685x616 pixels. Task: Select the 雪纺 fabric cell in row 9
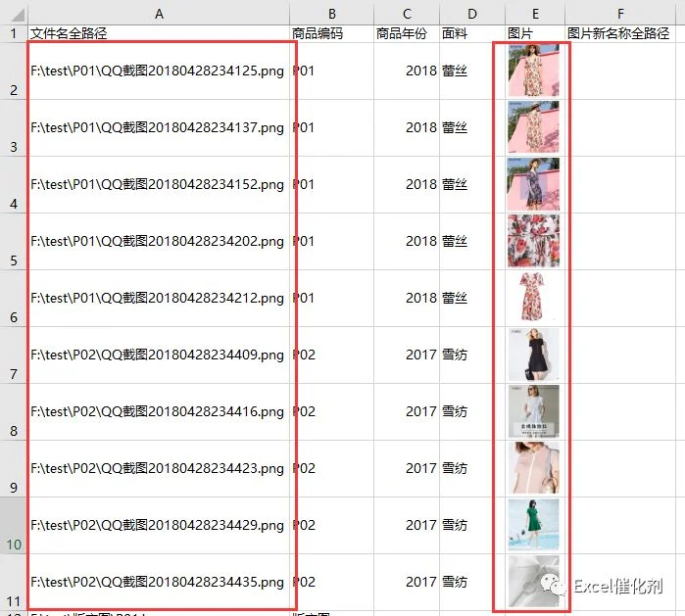coord(472,468)
